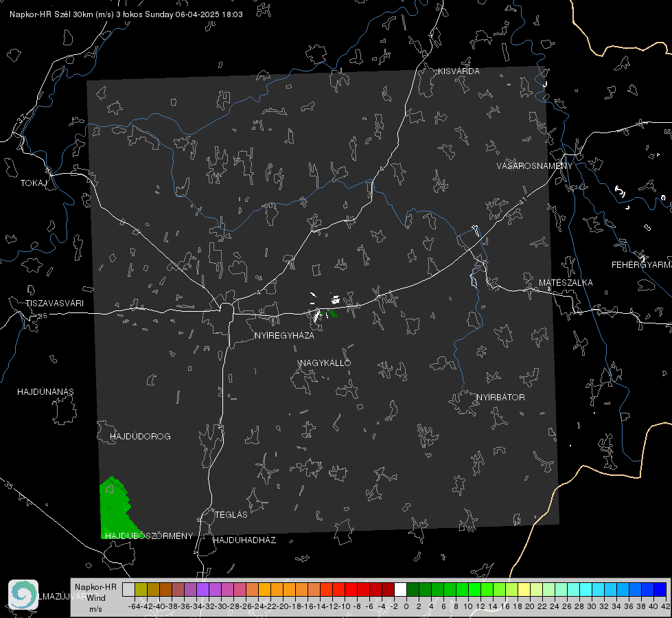
Task: Click the legend value -64
Action: pos(134,606)
